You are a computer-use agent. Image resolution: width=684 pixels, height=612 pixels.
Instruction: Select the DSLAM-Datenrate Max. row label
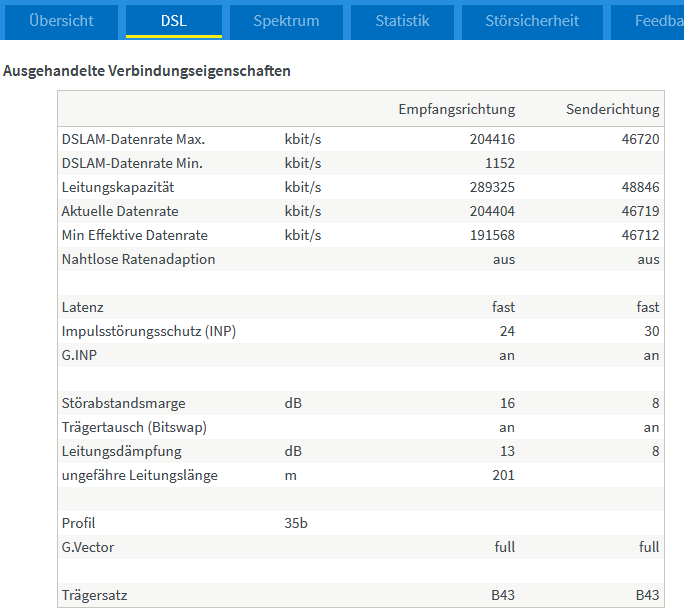click(x=133, y=139)
